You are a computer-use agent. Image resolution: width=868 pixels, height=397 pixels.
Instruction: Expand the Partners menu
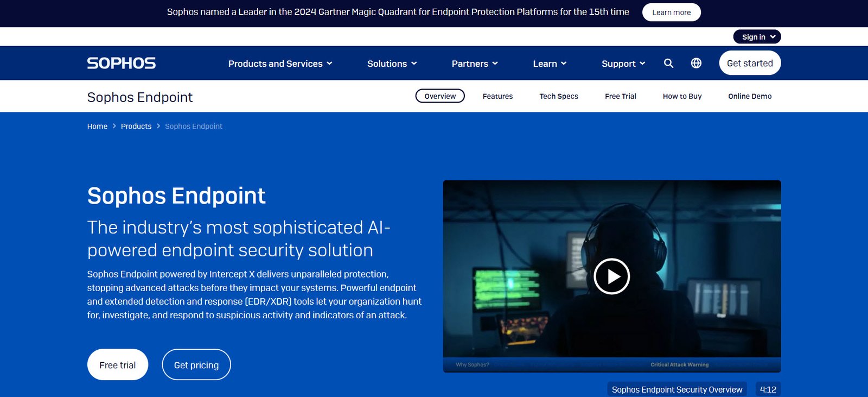[475, 64]
